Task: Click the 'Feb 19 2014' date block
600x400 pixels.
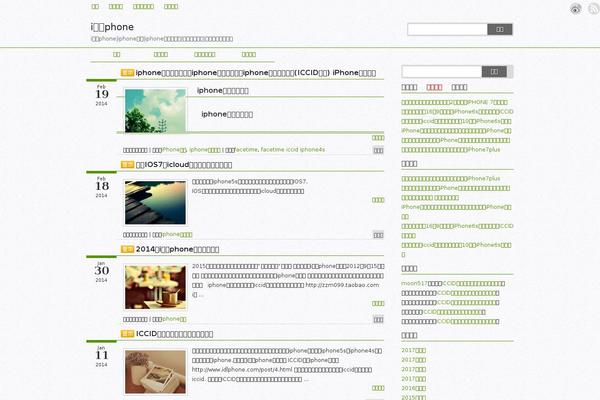Action: [102, 95]
